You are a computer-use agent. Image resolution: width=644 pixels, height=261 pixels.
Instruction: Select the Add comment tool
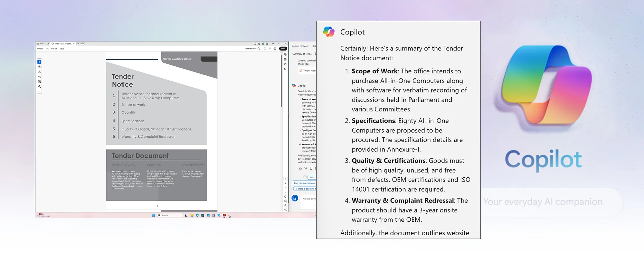click(x=39, y=67)
